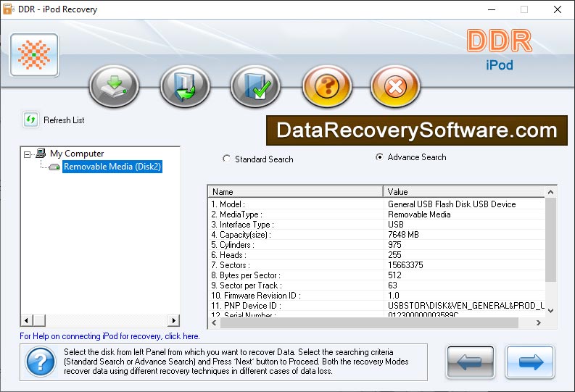
Task: Click the orange X exit icon
Action: pos(395,87)
